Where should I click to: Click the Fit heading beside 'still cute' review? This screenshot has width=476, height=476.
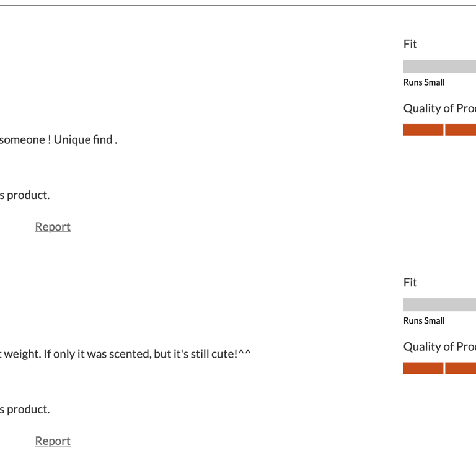pyautogui.click(x=410, y=283)
